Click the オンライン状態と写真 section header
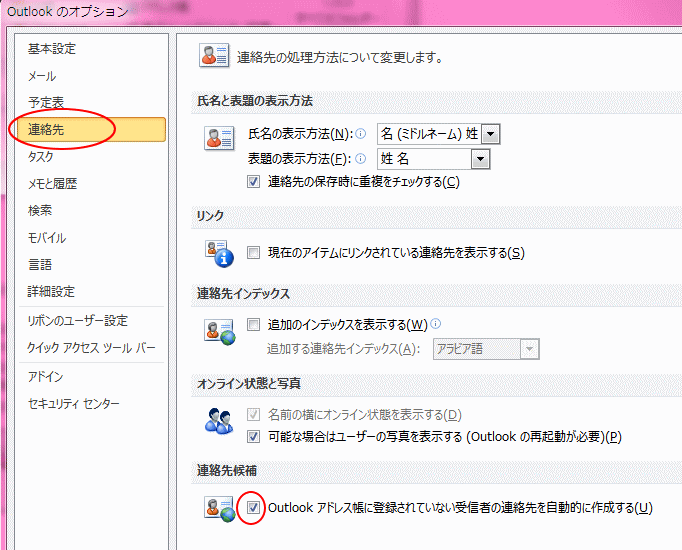The width and height of the screenshot is (682, 550). 249,383
